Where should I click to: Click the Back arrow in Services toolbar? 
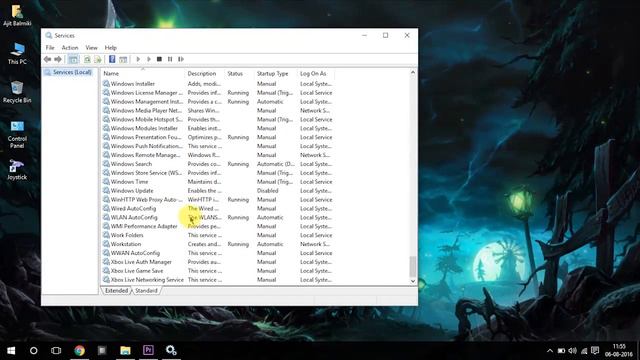click(x=47, y=59)
